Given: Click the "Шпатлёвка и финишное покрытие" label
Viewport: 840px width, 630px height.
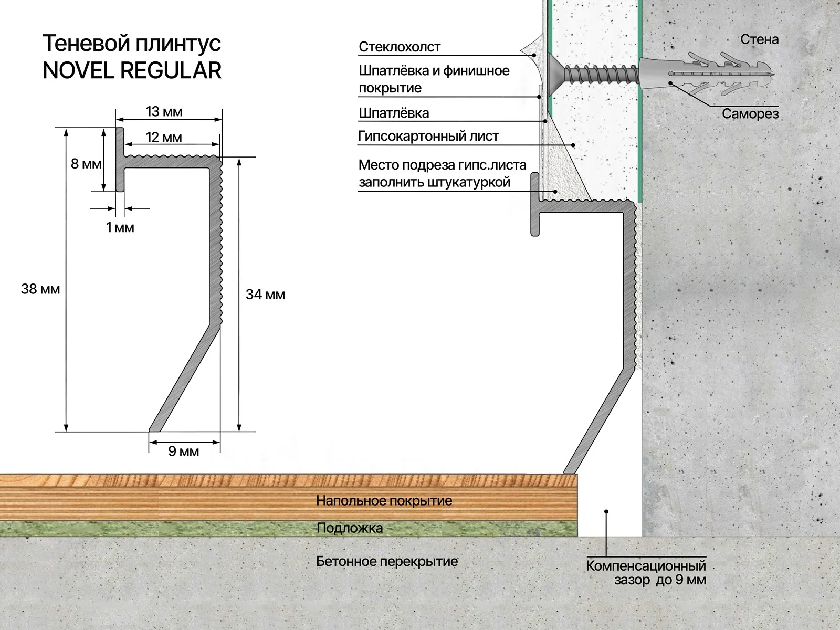Looking at the screenshot, I should (x=434, y=79).
